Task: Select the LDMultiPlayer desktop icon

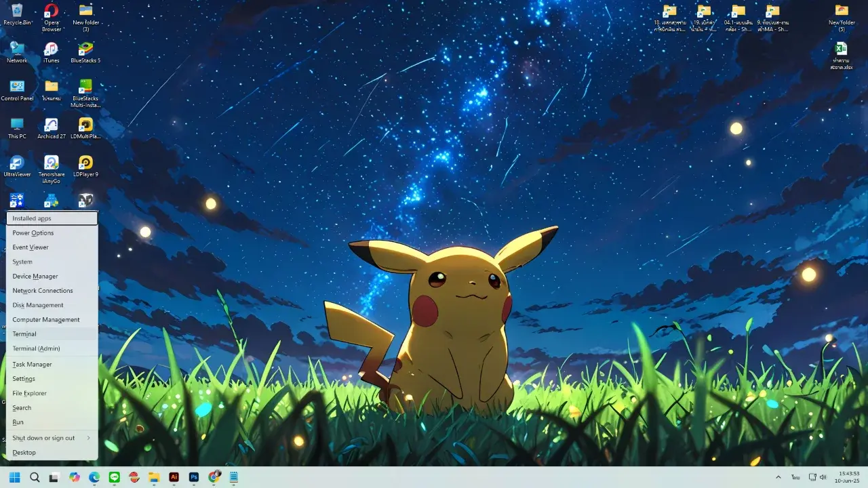Action: [x=85, y=129]
